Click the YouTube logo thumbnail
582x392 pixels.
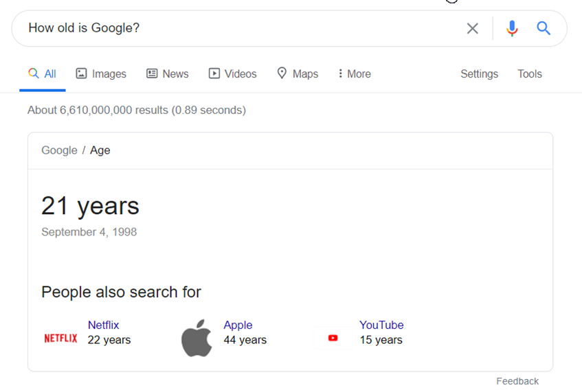(333, 338)
